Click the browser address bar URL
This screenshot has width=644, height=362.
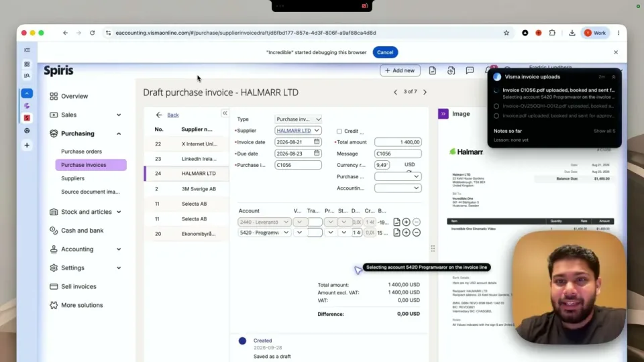coord(246,33)
